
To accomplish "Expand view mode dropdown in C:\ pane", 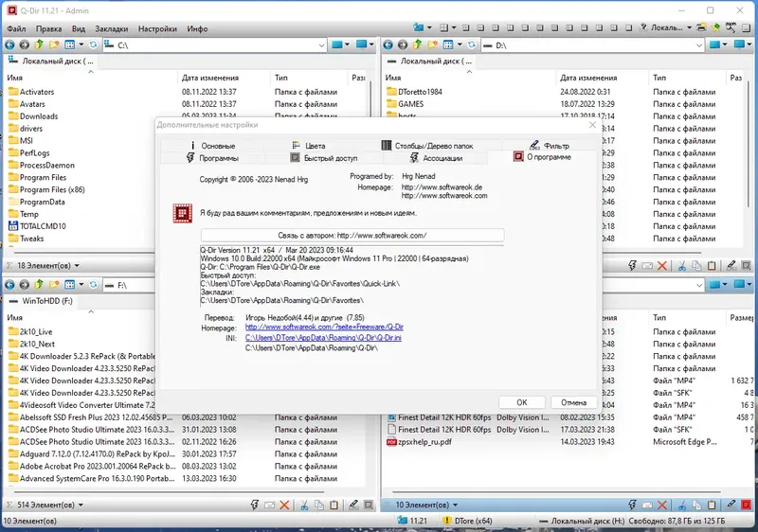I will pos(81,44).
